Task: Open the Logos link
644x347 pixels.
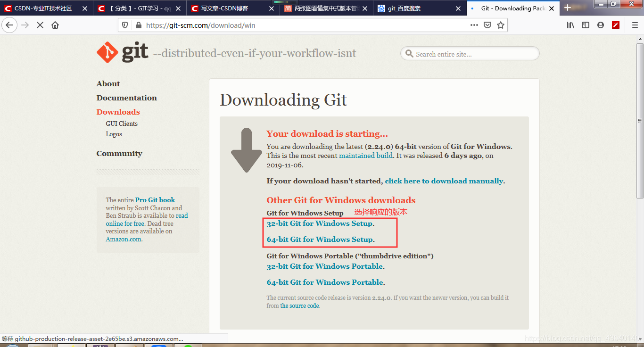Action: click(x=114, y=134)
